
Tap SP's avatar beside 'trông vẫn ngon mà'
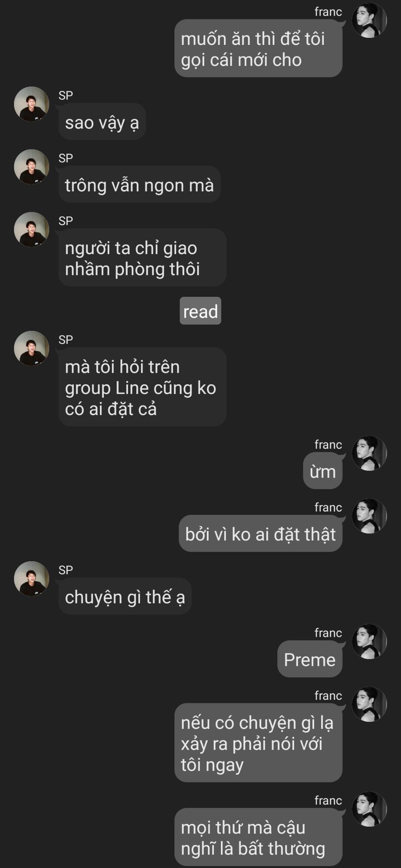coord(32,167)
